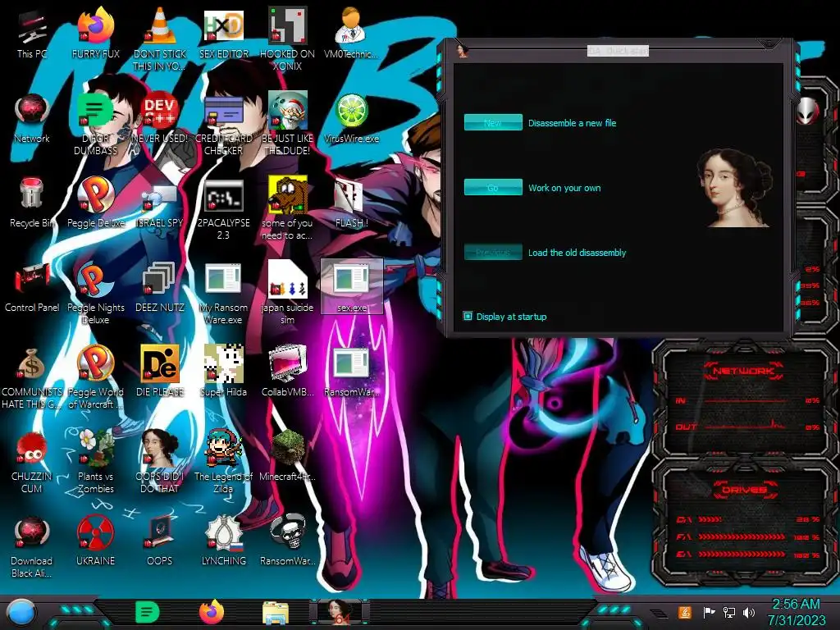Click Previous to load old disassembly
This screenshot has height=630, width=840.
(493, 253)
